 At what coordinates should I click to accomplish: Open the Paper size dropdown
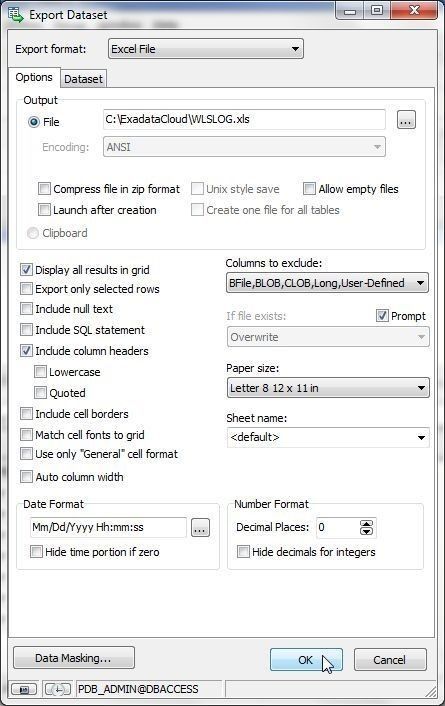(328, 388)
